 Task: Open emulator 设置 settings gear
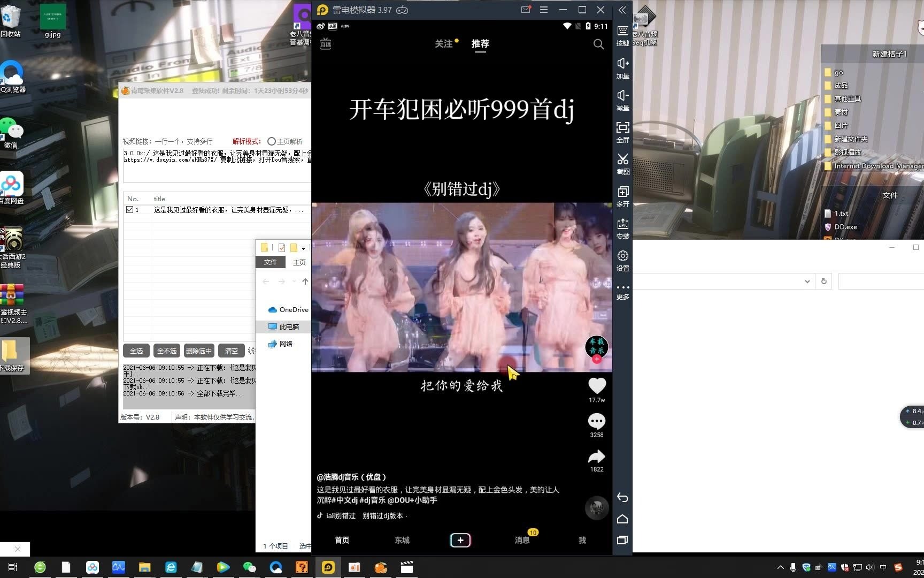click(623, 261)
